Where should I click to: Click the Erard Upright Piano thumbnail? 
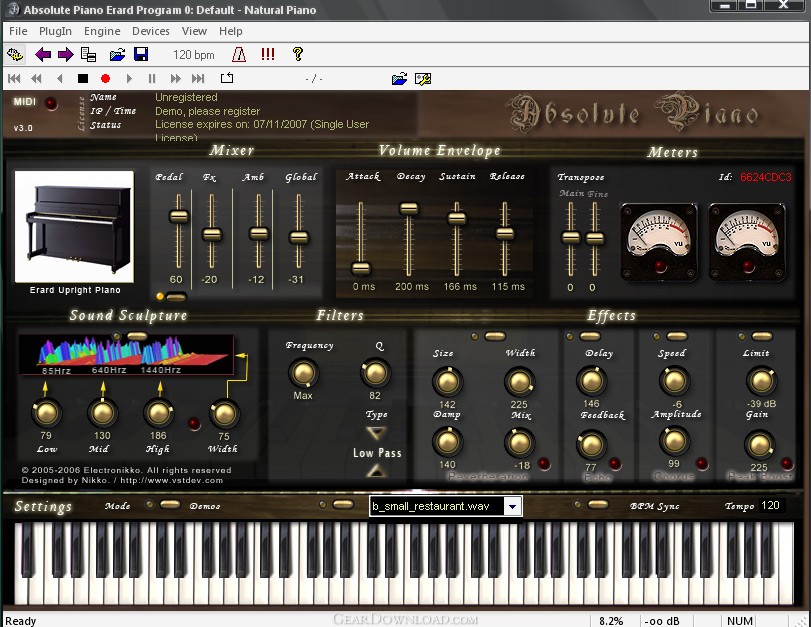[74, 227]
